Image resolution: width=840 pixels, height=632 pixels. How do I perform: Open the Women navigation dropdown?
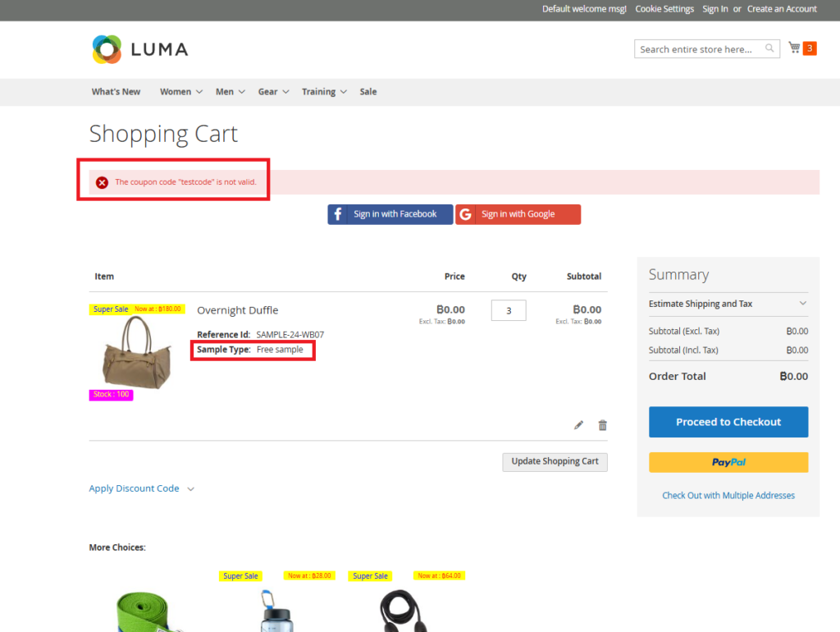[176, 91]
